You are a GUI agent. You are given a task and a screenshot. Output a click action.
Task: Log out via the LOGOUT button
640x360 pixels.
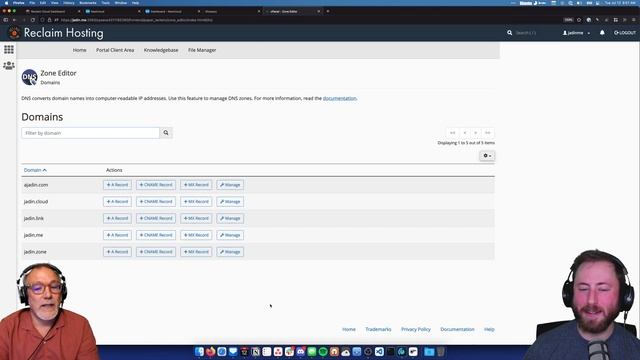point(625,33)
